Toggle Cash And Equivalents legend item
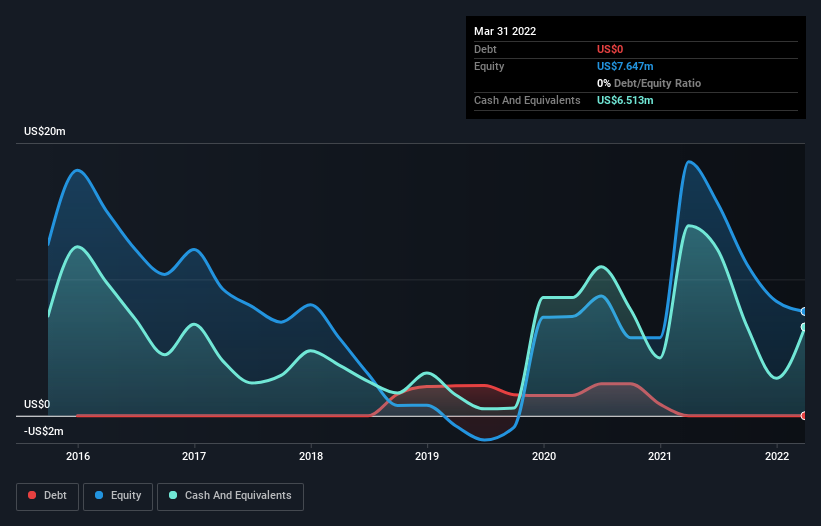The image size is (821, 526). click(230, 496)
